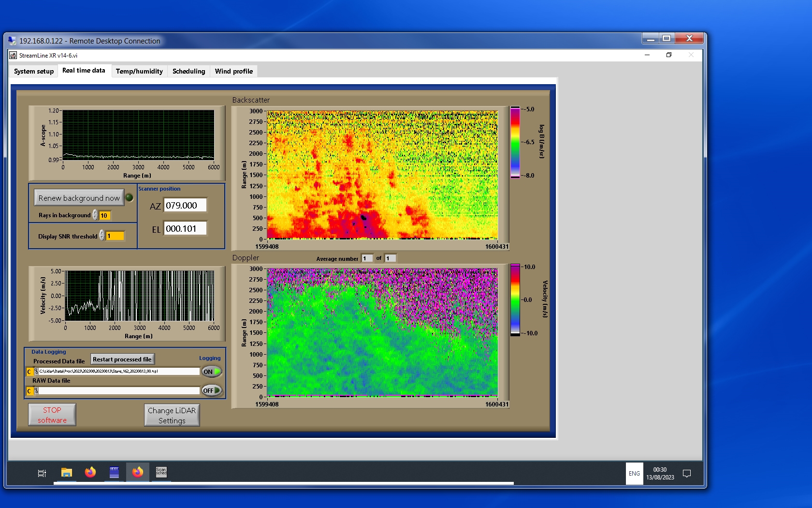This screenshot has width=812, height=508.
Task: Open File Explorer from the taskbar
Action: 66,473
